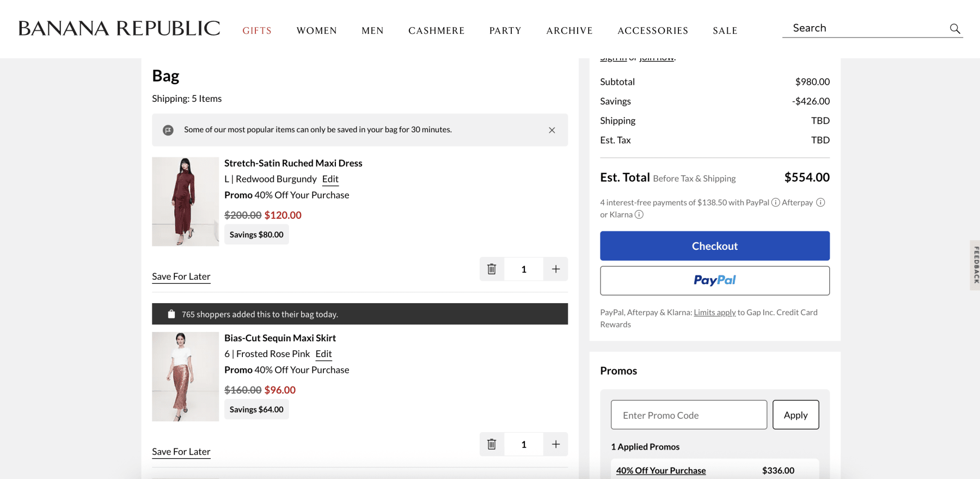Open the Limits apply link
This screenshot has height=479, width=980.
[715, 312]
